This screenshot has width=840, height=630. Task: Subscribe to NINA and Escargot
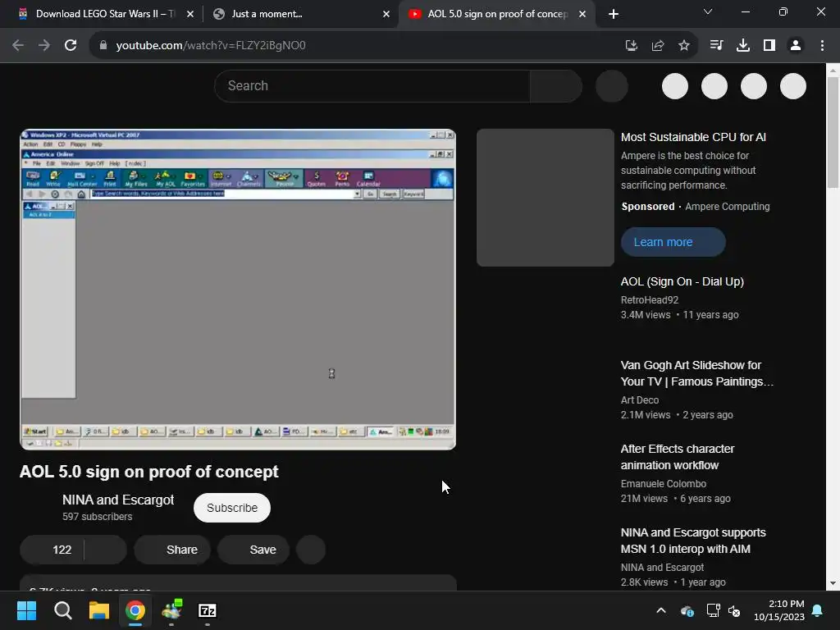pos(232,508)
